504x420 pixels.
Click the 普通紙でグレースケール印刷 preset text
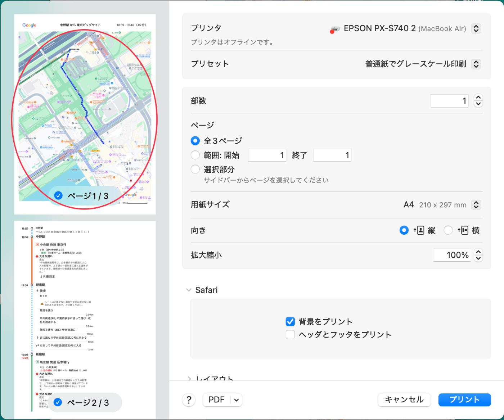(416, 64)
